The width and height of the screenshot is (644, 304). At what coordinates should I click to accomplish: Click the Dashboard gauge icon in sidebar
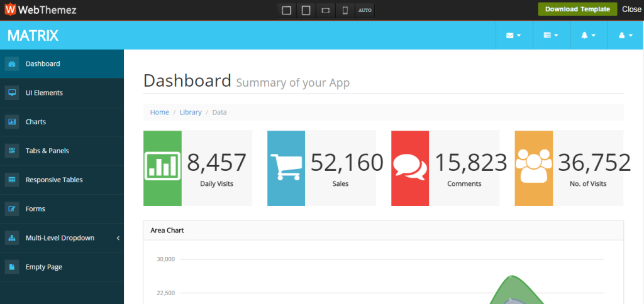click(11, 63)
